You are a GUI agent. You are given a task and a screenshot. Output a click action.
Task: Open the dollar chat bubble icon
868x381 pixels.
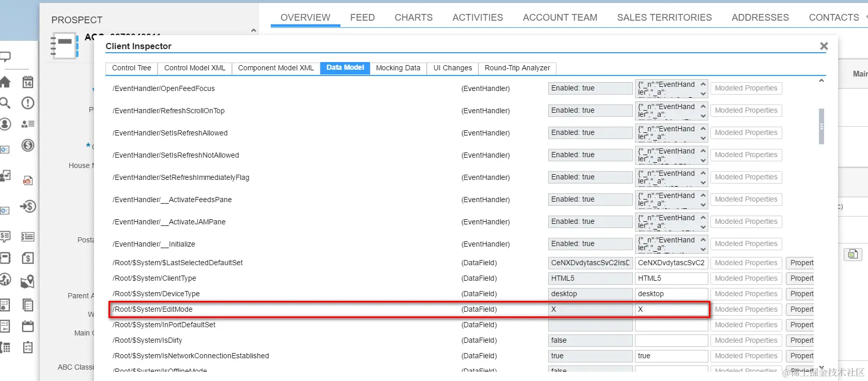(x=5, y=237)
